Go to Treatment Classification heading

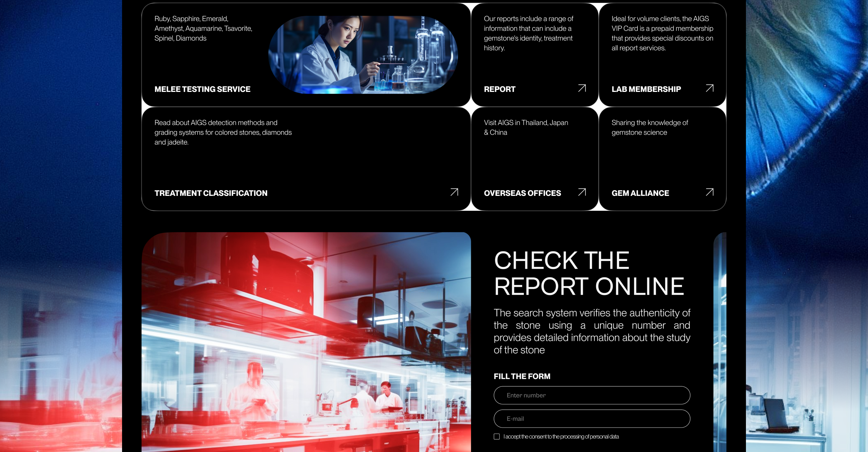pyautogui.click(x=211, y=193)
